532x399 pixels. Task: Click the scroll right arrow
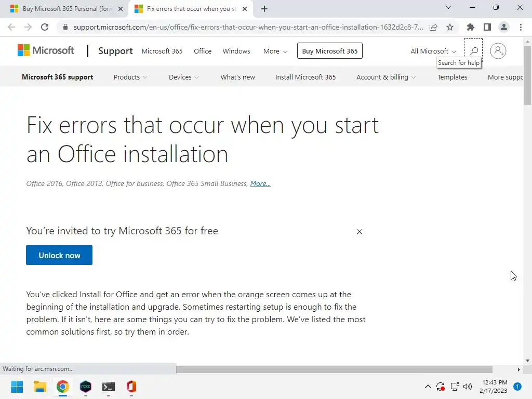[519, 369]
